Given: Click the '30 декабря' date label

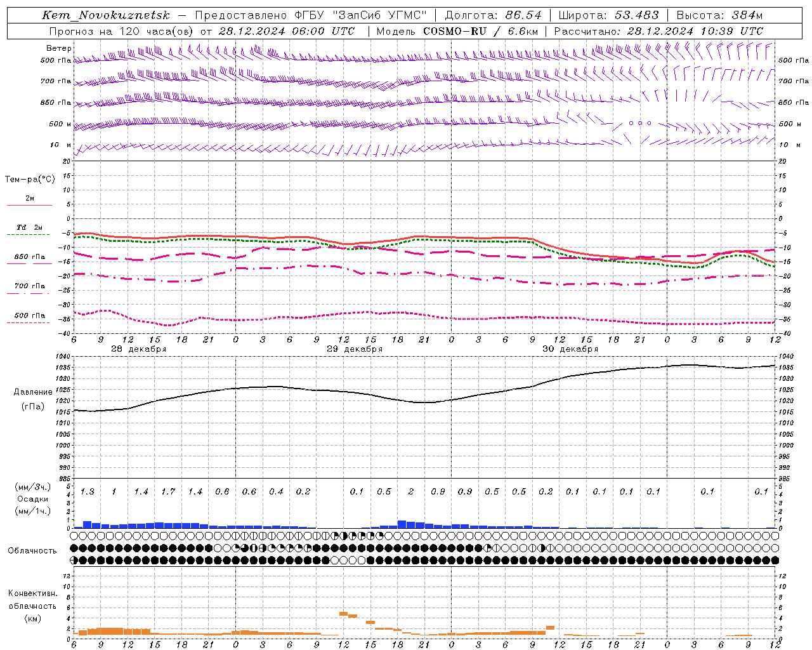Looking at the screenshot, I should point(570,349).
